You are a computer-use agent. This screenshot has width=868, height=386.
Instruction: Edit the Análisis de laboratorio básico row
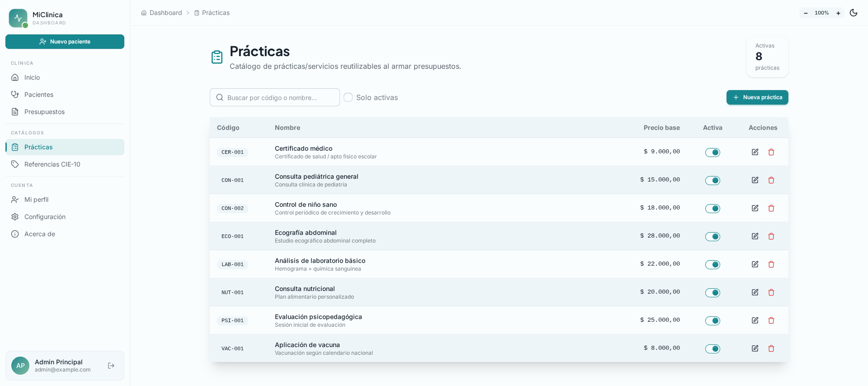click(x=755, y=264)
